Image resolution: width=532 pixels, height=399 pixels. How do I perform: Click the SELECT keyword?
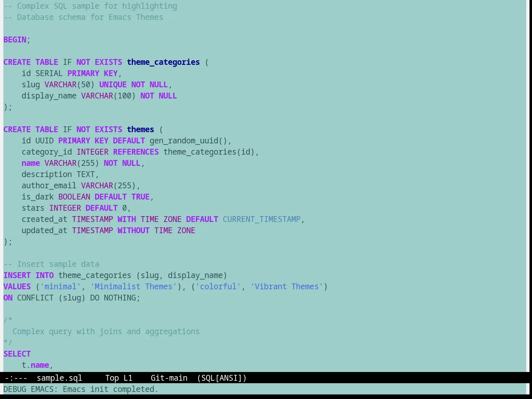(17, 354)
